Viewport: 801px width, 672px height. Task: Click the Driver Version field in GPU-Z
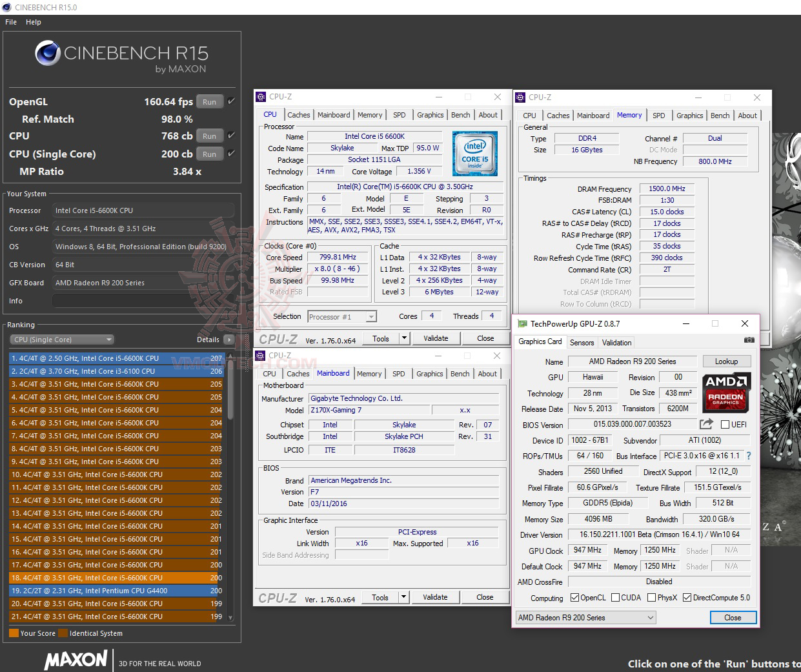(x=659, y=535)
